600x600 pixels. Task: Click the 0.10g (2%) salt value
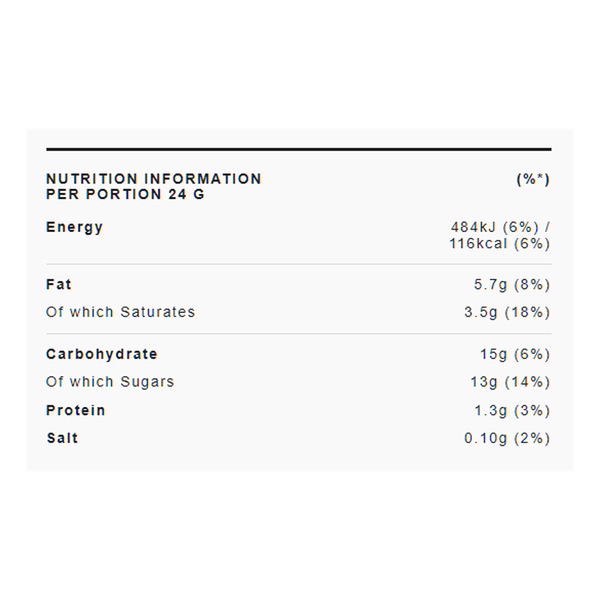pos(505,438)
